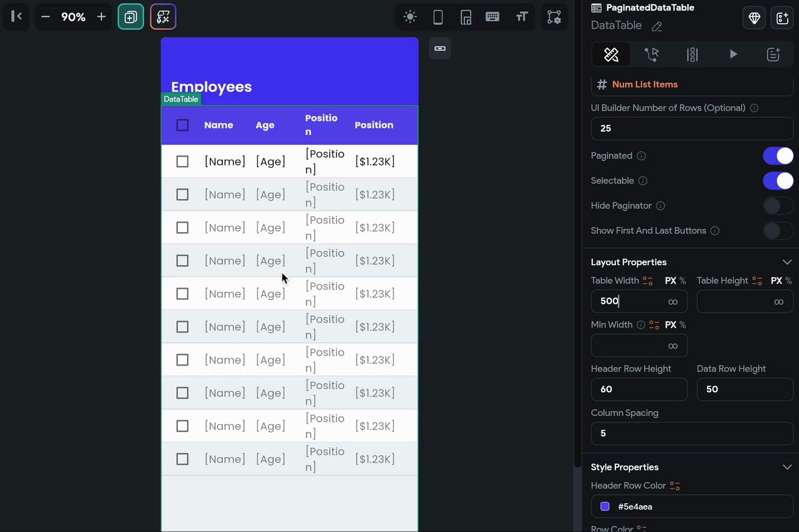The height and width of the screenshot is (532, 799).
Task: Collapse the left panel with the arrow icon
Action: 17,17
